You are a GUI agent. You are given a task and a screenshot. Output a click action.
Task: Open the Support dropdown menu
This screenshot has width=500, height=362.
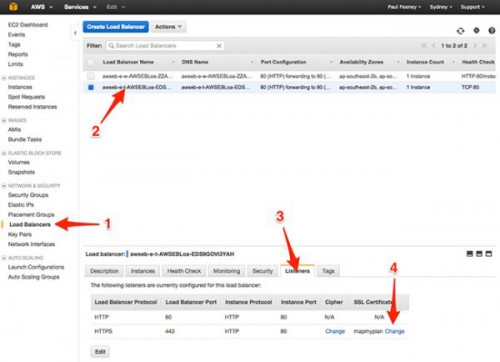tap(472, 7)
